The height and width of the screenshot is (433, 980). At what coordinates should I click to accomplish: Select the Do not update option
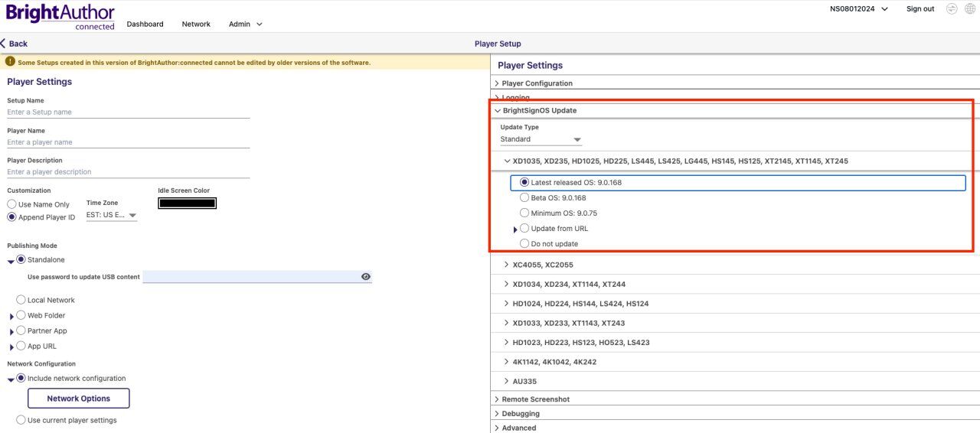point(524,243)
